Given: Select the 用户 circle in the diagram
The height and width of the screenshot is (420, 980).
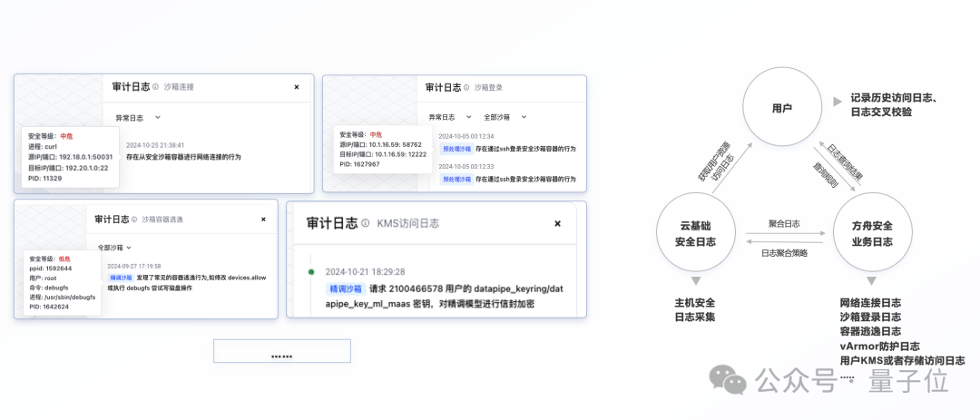Looking at the screenshot, I should [x=780, y=109].
